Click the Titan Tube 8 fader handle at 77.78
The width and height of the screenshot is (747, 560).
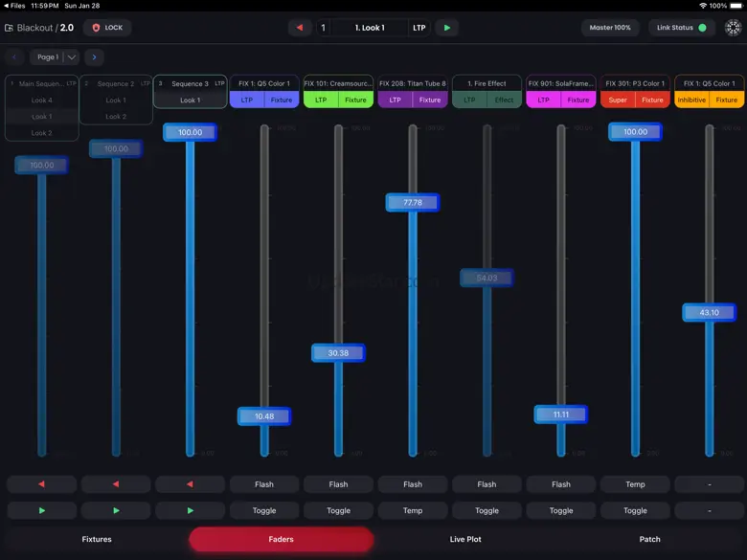pos(413,203)
